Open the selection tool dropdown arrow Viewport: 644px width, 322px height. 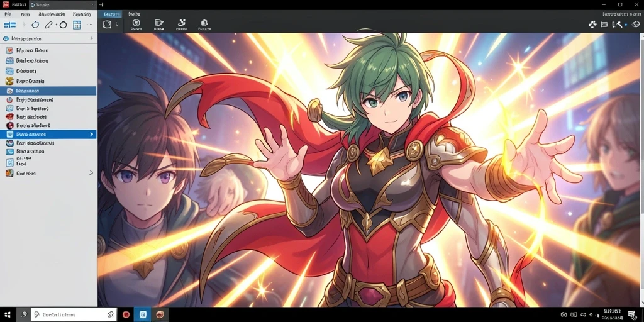116,25
